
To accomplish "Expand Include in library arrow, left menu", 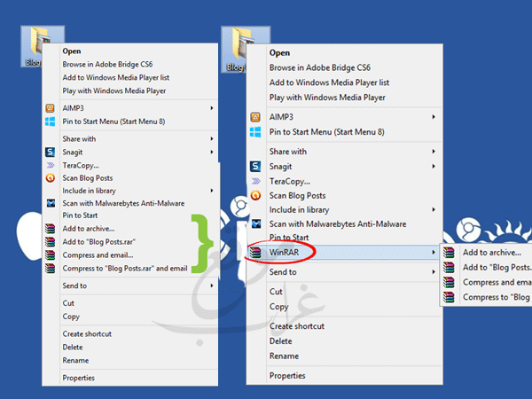I will click(212, 191).
